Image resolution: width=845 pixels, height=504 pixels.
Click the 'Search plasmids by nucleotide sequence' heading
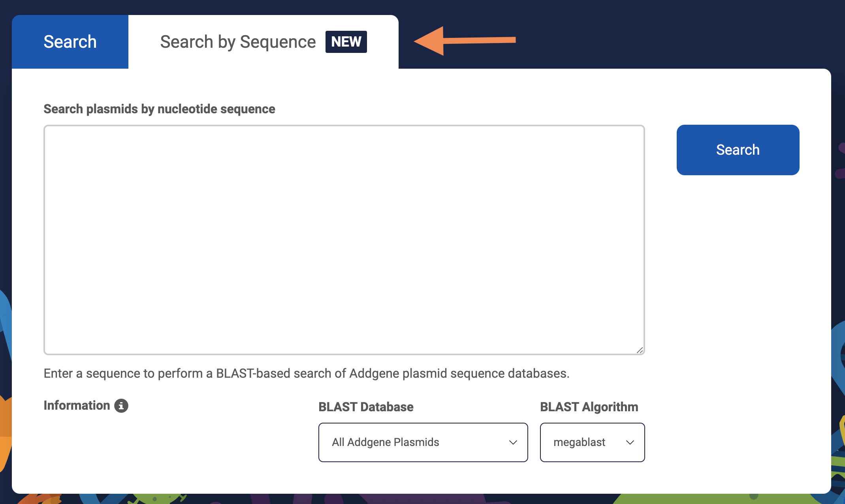[x=159, y=109]
